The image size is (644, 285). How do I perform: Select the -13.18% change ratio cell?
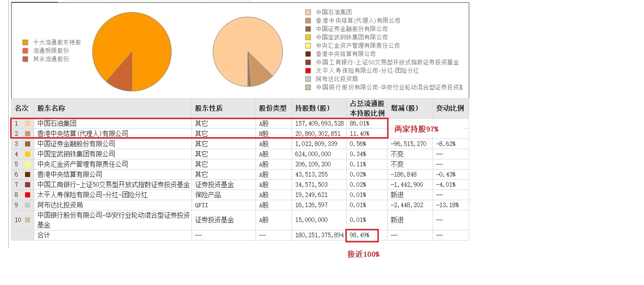(447, 205)
